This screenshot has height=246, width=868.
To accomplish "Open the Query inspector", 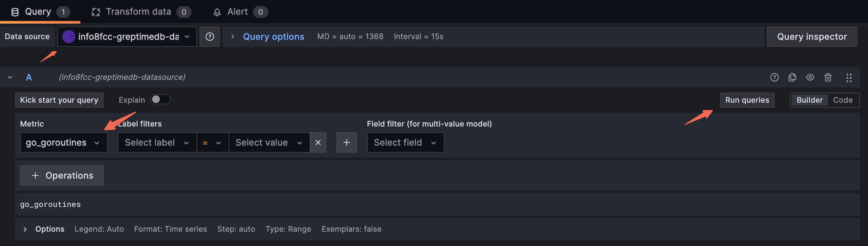I will [811, 36].
